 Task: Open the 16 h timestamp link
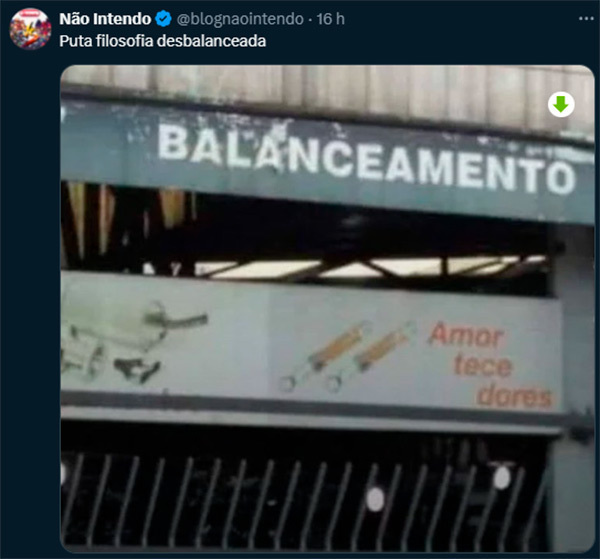coord(331,19)
